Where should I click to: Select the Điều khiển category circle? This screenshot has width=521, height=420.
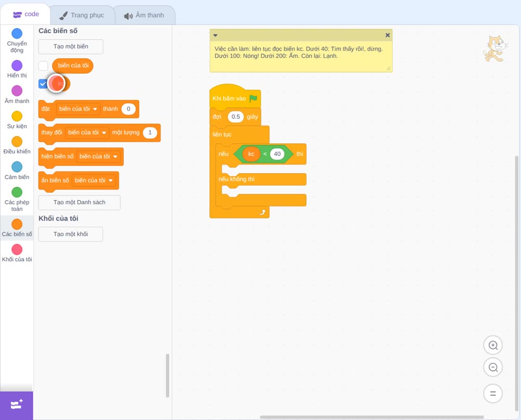[17, 142]
